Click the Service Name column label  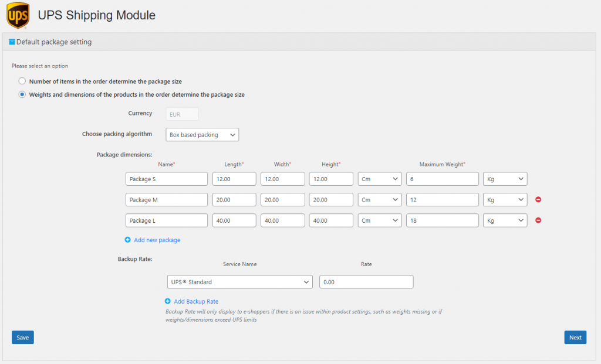[239, 264]
